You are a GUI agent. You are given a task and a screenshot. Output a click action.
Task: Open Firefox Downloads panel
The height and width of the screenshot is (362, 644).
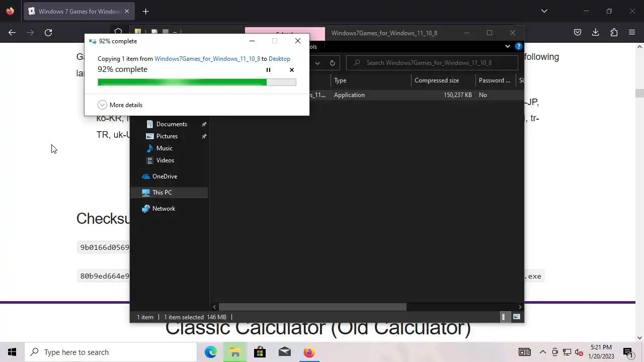[x=596, y=33]
